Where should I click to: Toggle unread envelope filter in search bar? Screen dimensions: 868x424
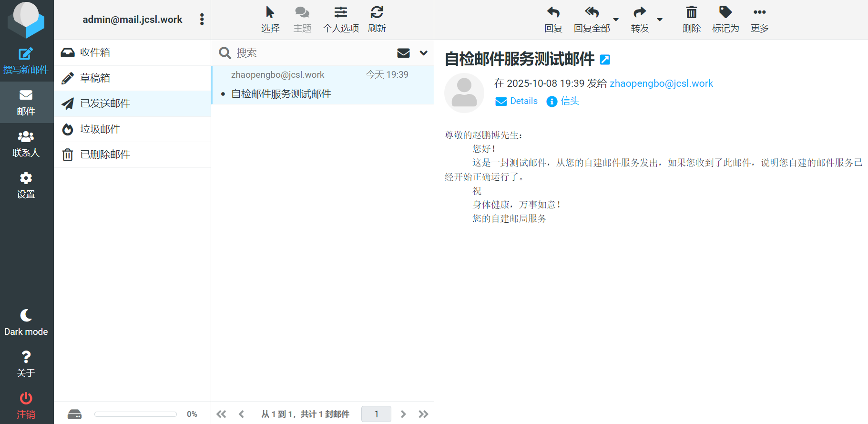pyautogui.click(x=403, y=53)
